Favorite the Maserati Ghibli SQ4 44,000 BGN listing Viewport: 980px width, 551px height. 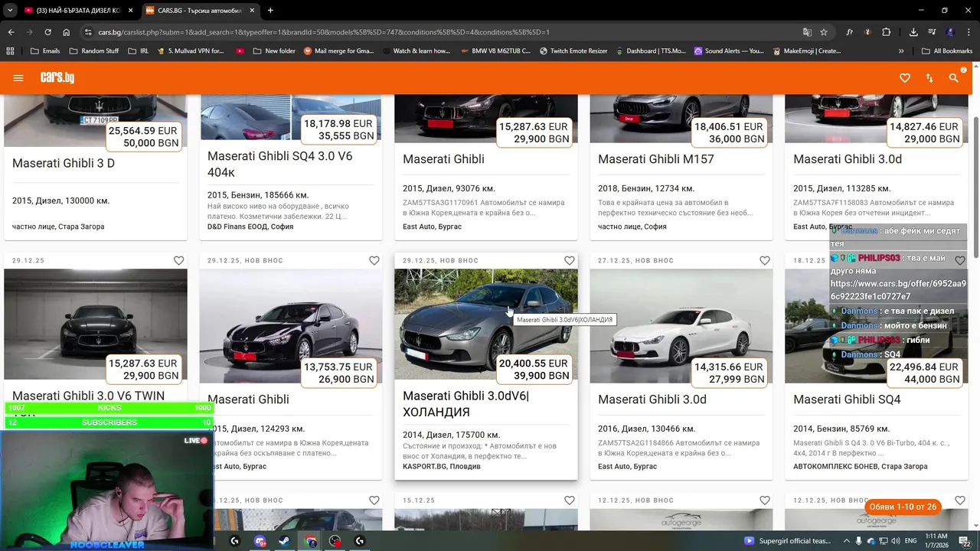tap(960, 261)
